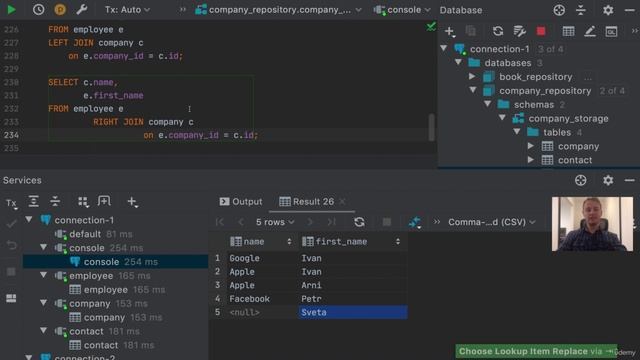Open the Services panel gear settings
This screenshot has width=640, height=360.
tap(608, 180)
